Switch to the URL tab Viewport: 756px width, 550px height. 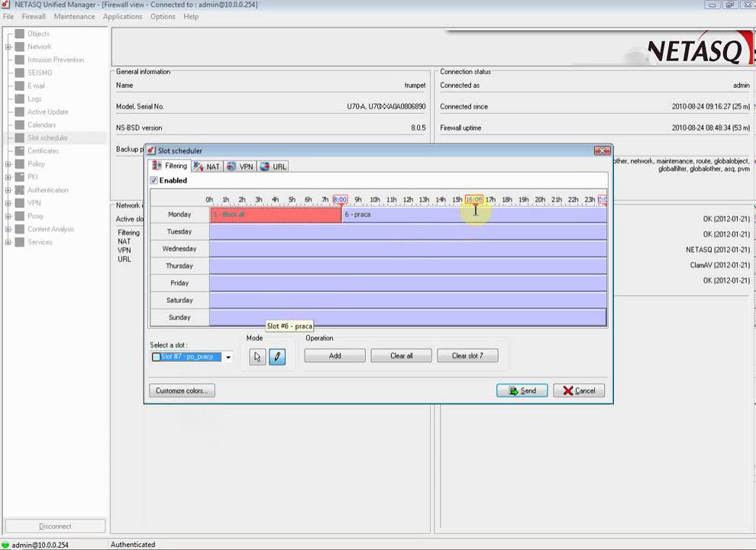(x=273, y=167)
